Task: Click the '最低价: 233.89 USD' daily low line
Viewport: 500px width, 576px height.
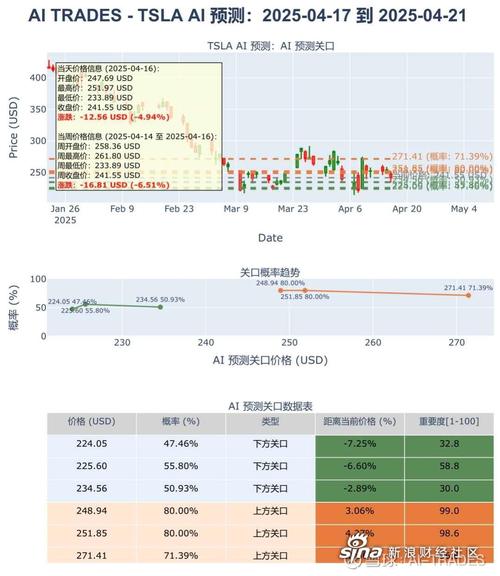Action: click(x=95, y=98)
